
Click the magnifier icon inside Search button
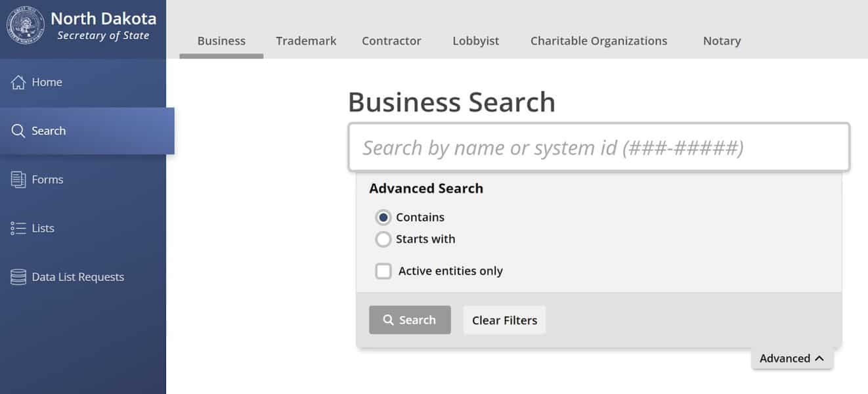[388, 320]
